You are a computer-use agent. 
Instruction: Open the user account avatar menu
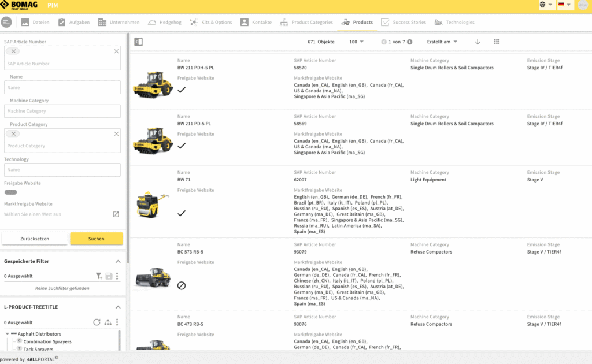tap(583, 5)
